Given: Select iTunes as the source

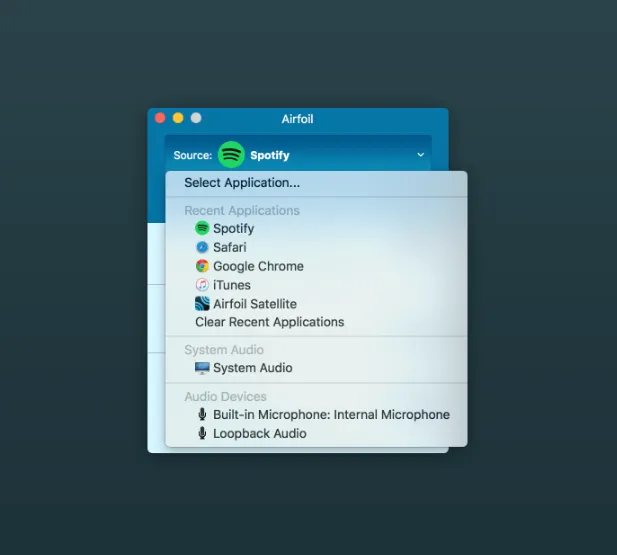Looking at the screenshot, I should 316,285.
